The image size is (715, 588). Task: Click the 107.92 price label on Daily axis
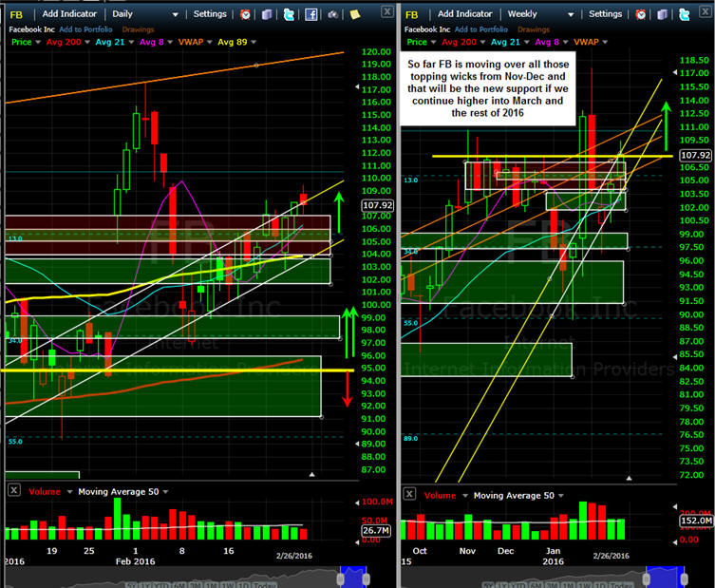click(377, 205)
